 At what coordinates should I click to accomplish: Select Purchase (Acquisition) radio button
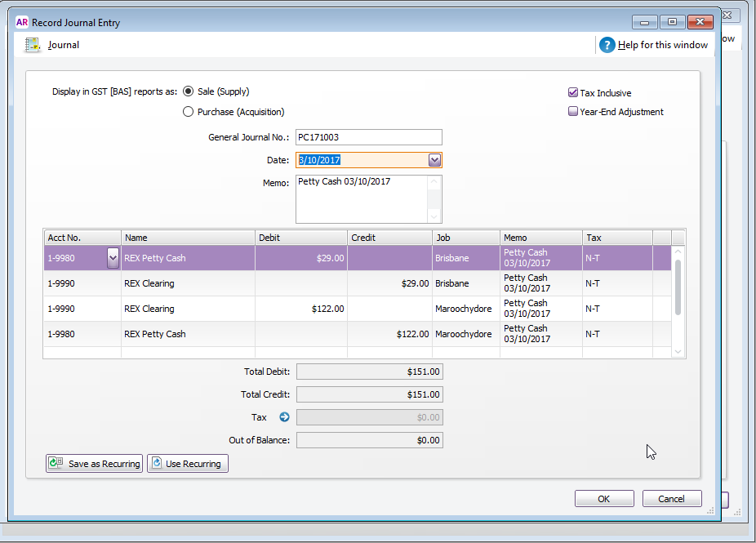click(x=188, y=112)
